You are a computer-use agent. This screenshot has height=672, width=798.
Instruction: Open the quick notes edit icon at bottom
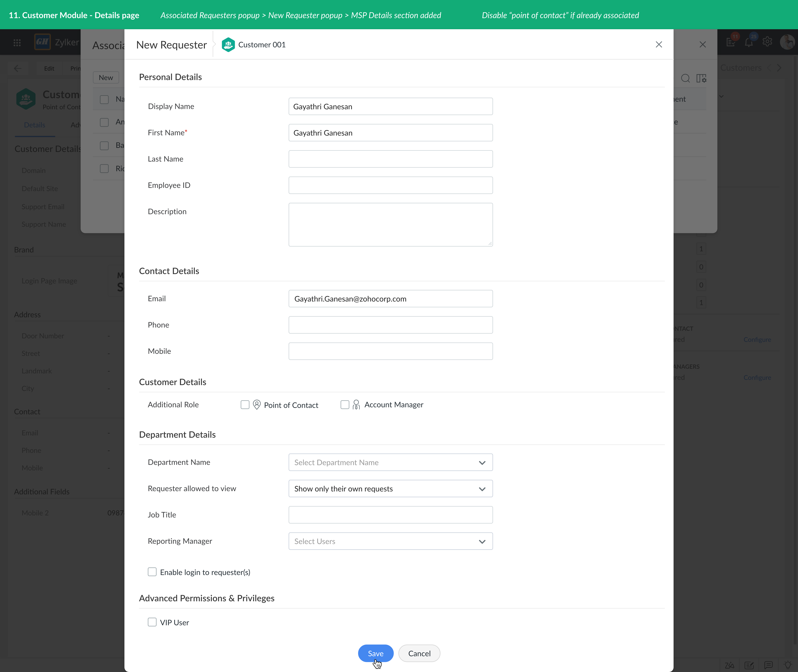click(x=749, y=665)
